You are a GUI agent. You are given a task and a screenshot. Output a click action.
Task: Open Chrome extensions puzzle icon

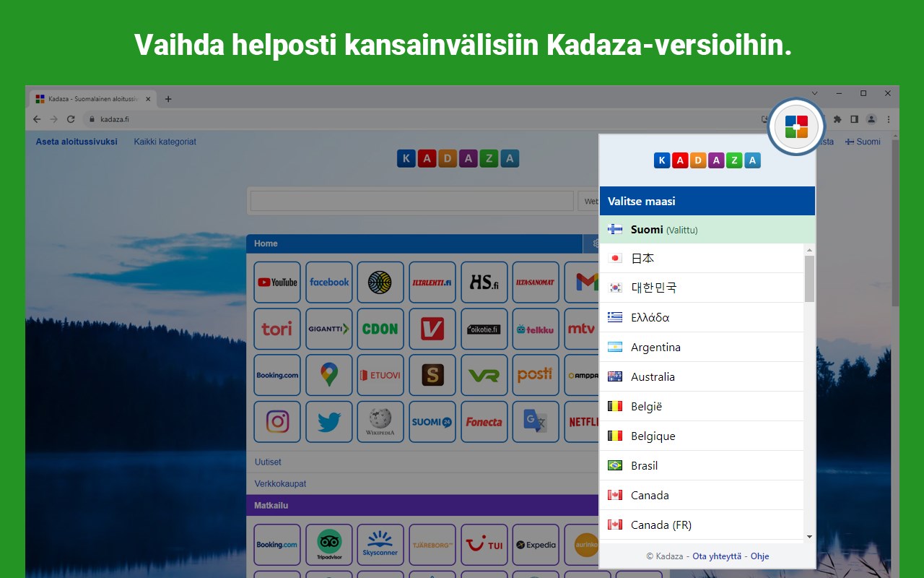[837, 119]
